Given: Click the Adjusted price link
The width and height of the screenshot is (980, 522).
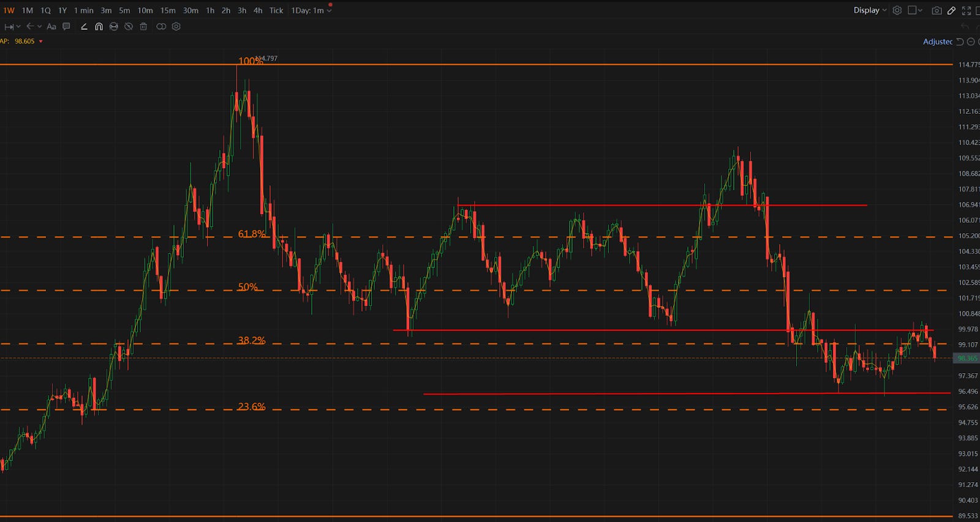Looking at the screenshot, I should (x=938, y=42).
